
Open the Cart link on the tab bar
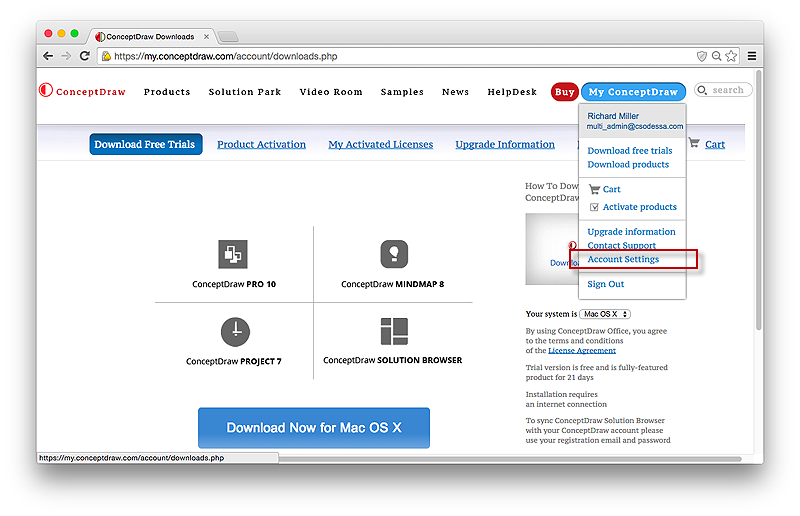715,144
